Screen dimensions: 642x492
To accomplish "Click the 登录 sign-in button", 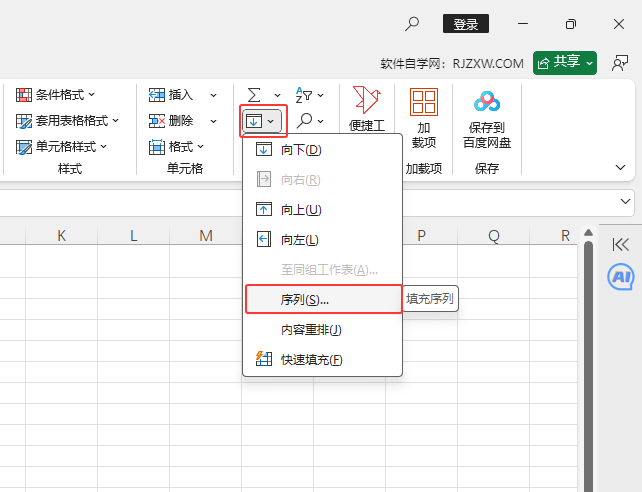I will (465, 24).
